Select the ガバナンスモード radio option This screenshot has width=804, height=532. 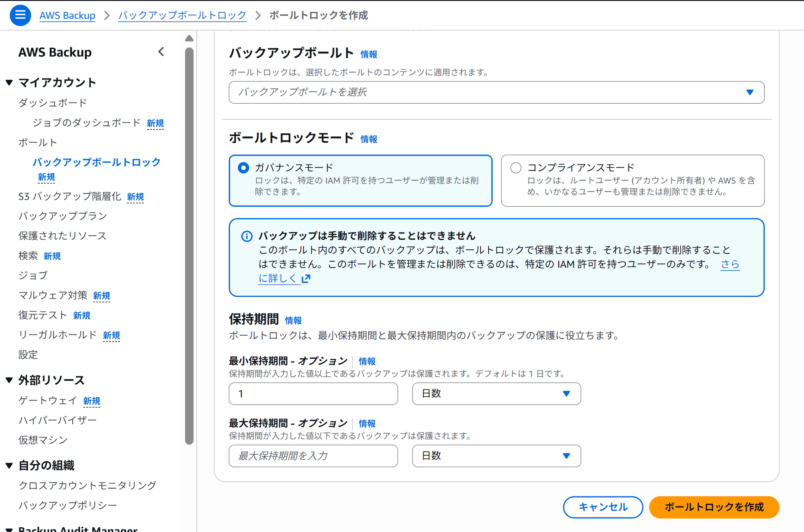243,168
